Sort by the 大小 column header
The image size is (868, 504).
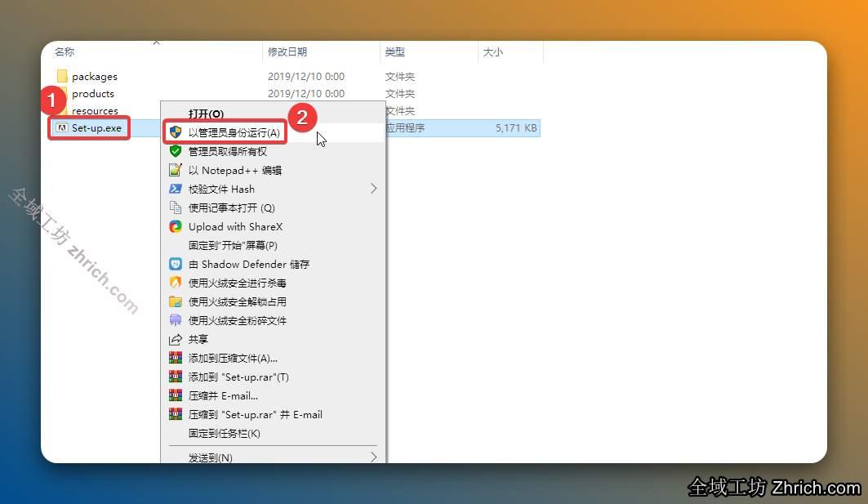(x=492, y=52)
